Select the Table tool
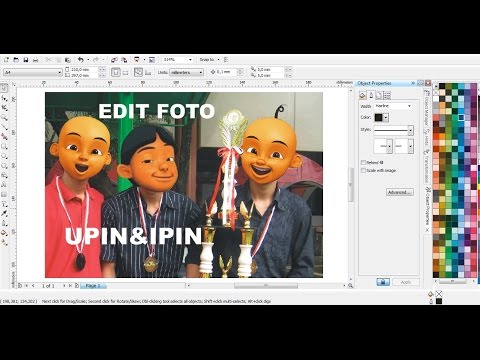 click(4, 194)
